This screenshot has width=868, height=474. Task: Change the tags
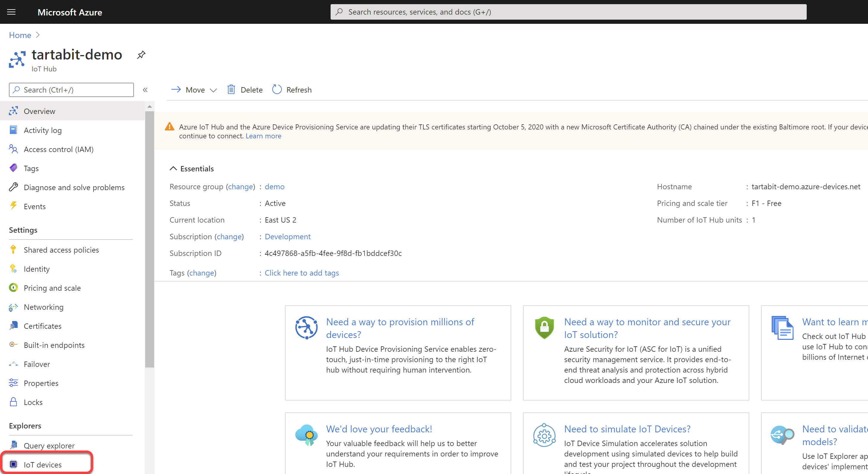tap(201, 273)
